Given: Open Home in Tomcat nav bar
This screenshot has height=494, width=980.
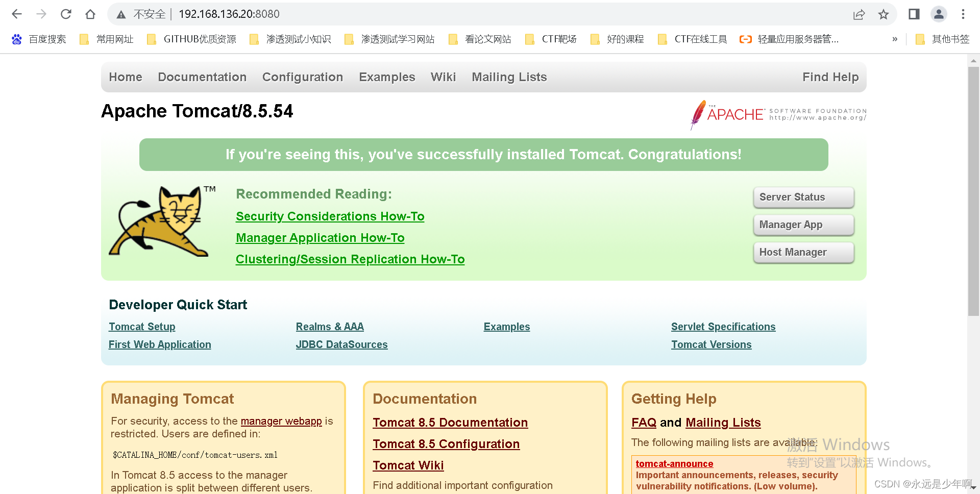Looking at the screenshot, I should 126,77.
